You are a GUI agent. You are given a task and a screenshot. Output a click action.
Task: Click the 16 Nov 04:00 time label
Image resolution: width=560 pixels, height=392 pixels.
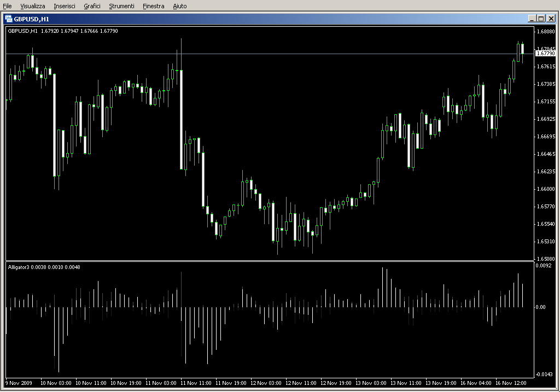tap(476, 383)
